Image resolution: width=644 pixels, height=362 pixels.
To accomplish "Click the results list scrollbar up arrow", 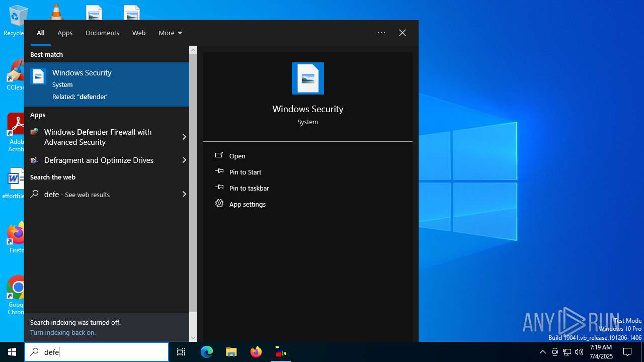I will (x=193, y=50).
